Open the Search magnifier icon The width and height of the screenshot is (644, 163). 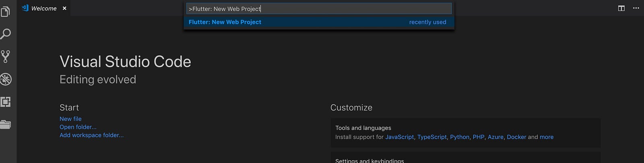pos(6,34)
